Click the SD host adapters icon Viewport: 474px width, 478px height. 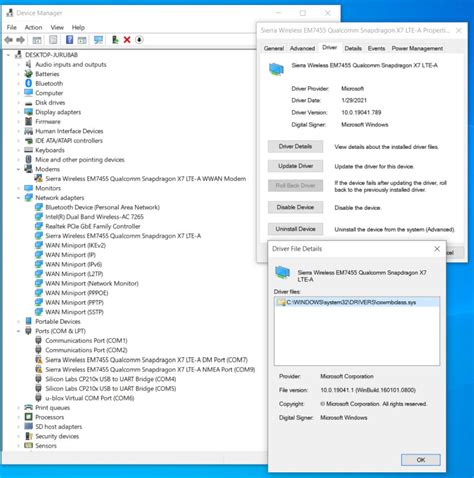click(x=29, y=426)
